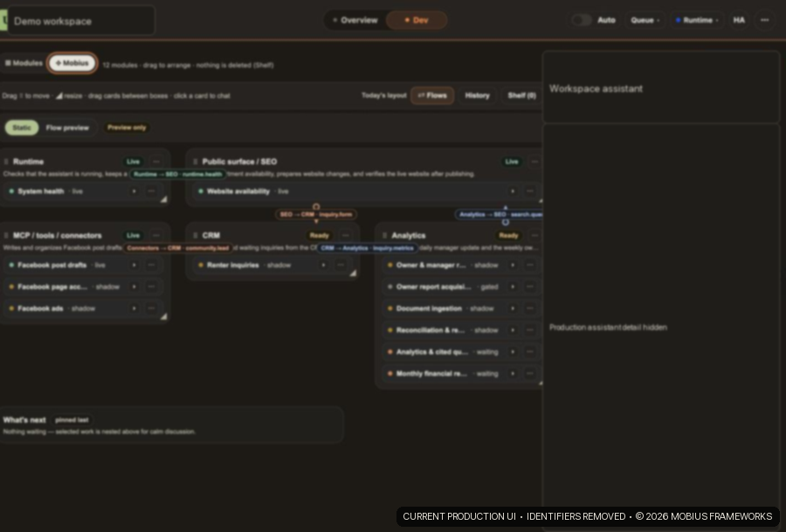Open Facebook page access more menu
This screenshot has height=532, width=786.
pos(151,287)
